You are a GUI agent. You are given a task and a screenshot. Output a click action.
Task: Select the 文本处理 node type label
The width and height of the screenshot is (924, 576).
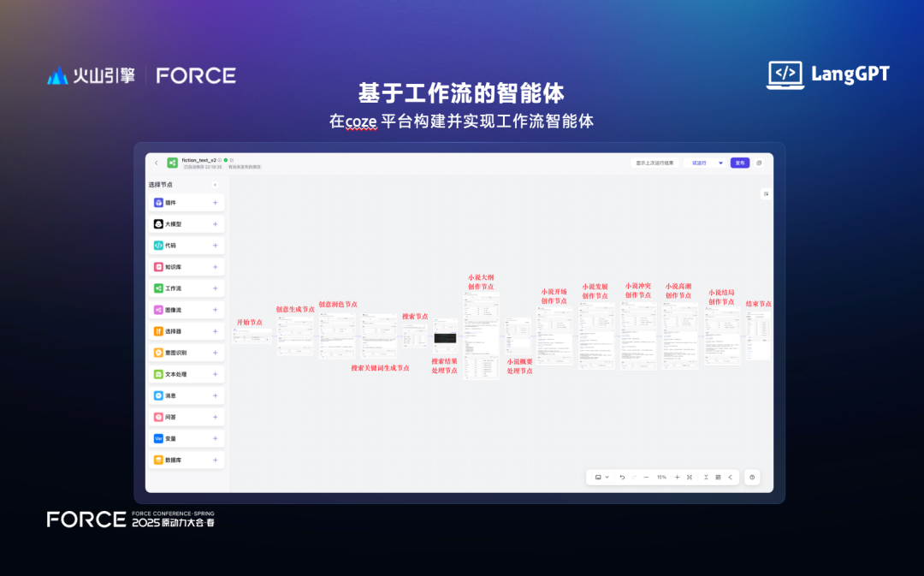click(175, 374)
